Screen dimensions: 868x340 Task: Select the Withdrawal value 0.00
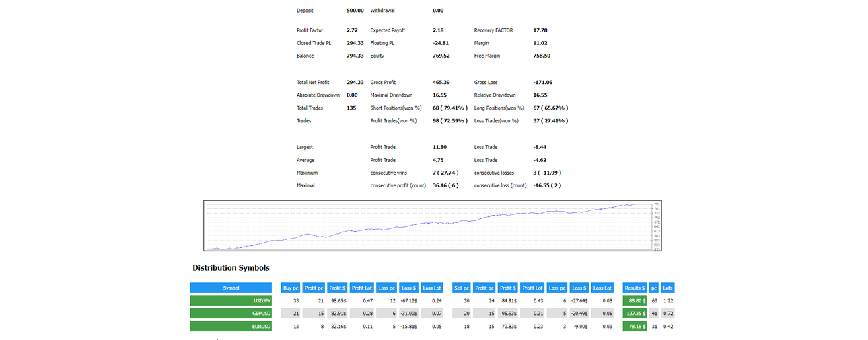(438, 11)
